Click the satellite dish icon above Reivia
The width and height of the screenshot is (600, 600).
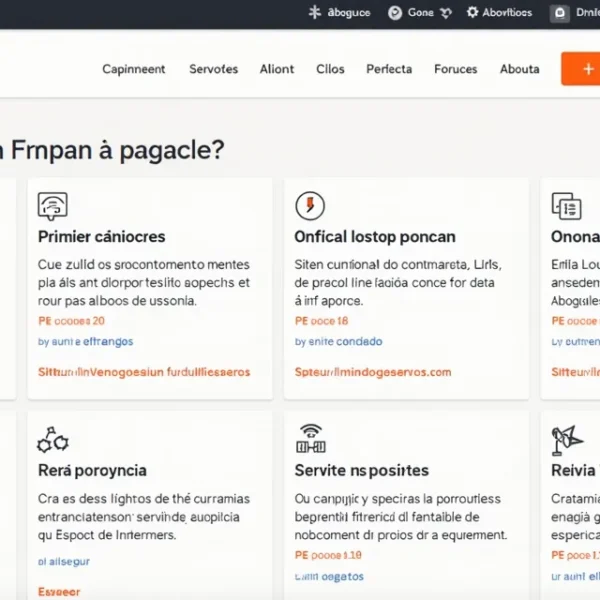click(566, 439)
